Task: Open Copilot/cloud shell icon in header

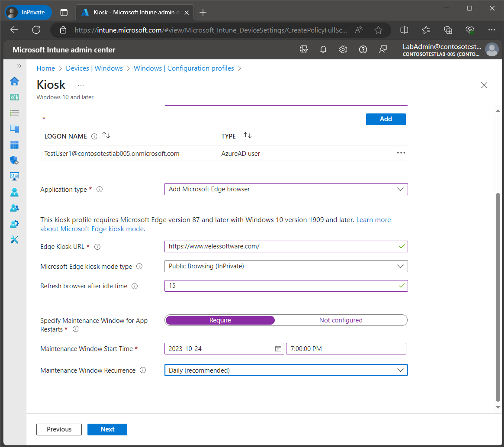Action: 304,50
